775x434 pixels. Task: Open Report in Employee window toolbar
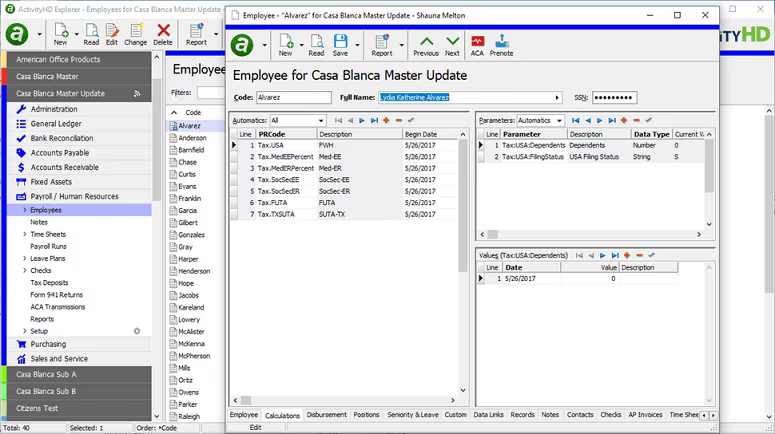pos(382,45)
